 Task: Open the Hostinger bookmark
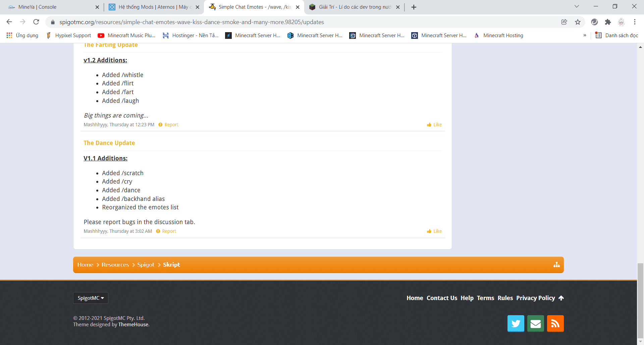[191, 36]
